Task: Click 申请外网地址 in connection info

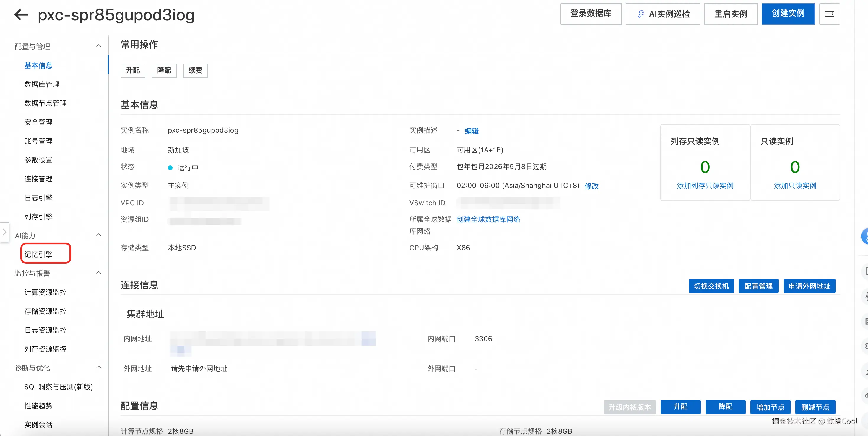Action: 810,286
